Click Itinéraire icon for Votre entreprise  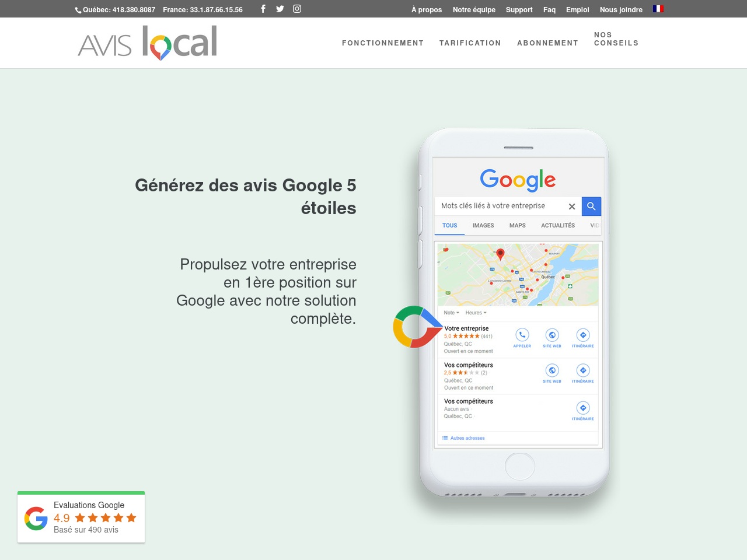583,335
